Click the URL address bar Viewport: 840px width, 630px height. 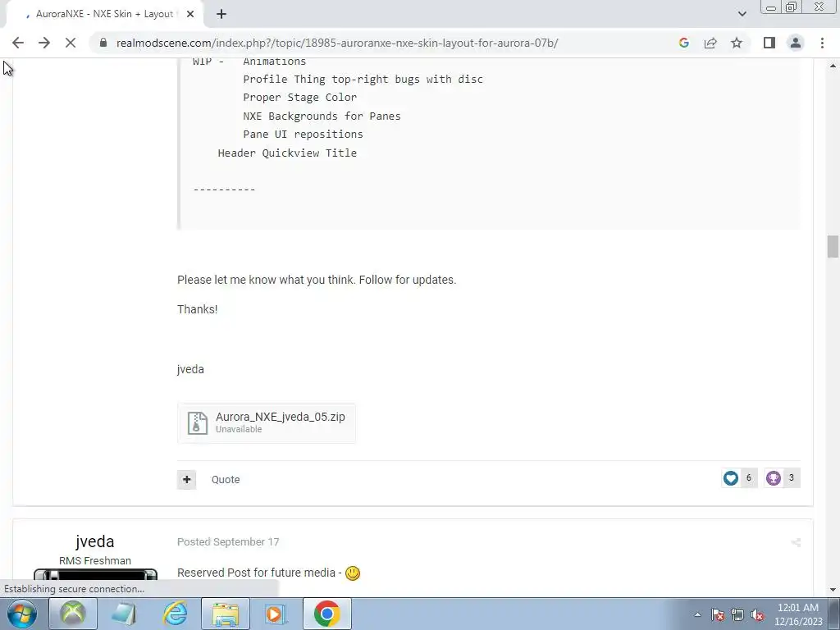tap(337, 43)
